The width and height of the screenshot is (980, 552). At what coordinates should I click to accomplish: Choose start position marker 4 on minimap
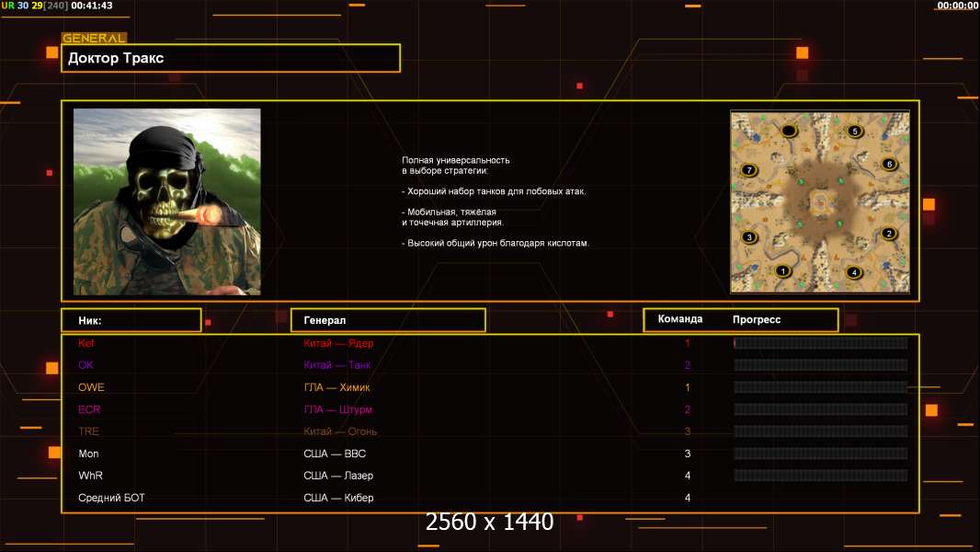pyautogui.click(x=853, y=272)
